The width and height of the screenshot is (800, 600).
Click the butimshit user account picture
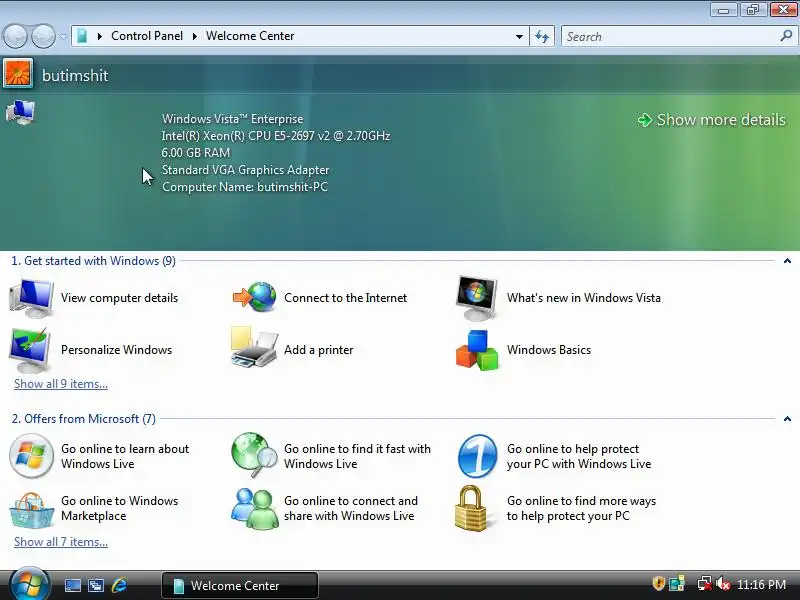[x=18, y=73]
